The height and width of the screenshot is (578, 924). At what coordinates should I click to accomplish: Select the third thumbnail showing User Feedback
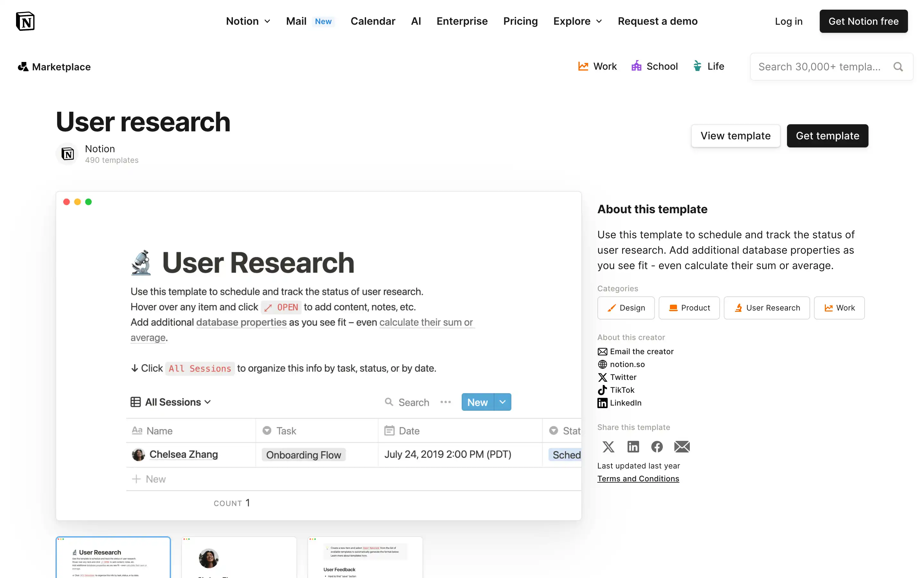click(x=365, y=557)
